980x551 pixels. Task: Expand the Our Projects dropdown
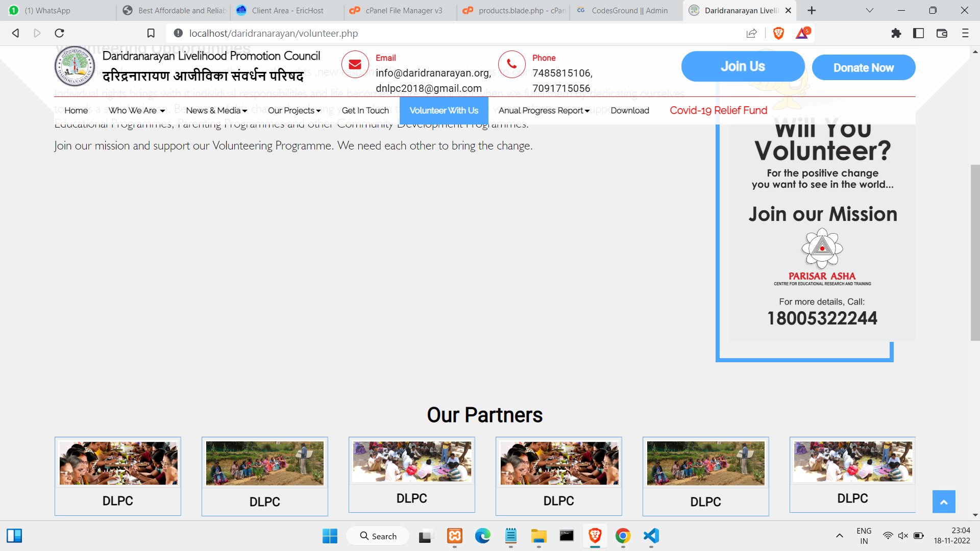(295, 111)
